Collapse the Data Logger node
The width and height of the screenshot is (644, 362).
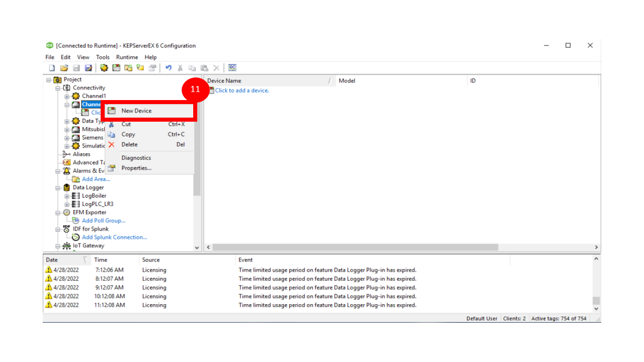(58, 188)
